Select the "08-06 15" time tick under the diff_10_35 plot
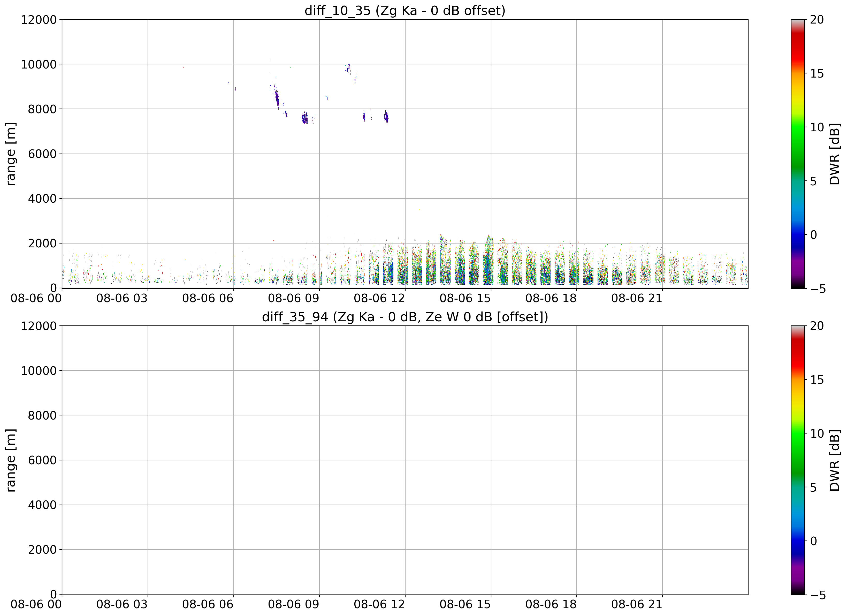The width and height of the screenshot is (847, 616). tap(465, 298)
